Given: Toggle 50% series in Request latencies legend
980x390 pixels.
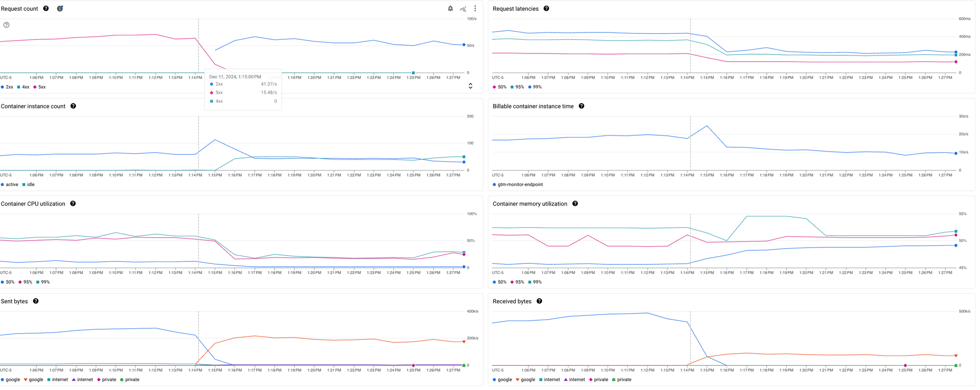Looking at the screenshot, I should 500,87.
